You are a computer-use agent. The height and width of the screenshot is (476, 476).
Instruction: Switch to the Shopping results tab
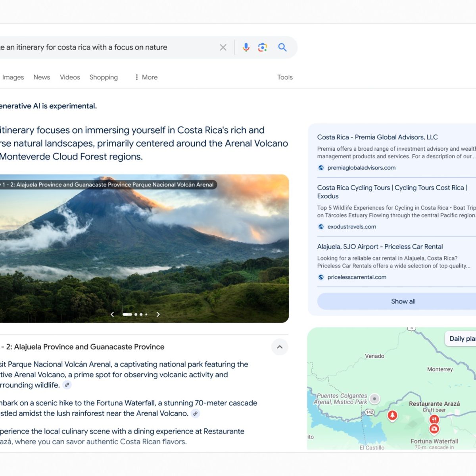(x=104, y=77)
